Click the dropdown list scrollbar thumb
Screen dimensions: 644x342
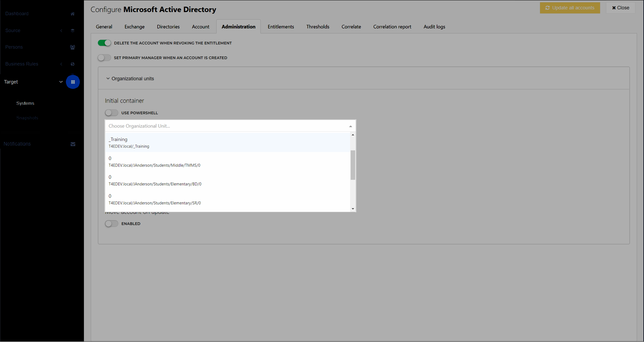[353, 165]
